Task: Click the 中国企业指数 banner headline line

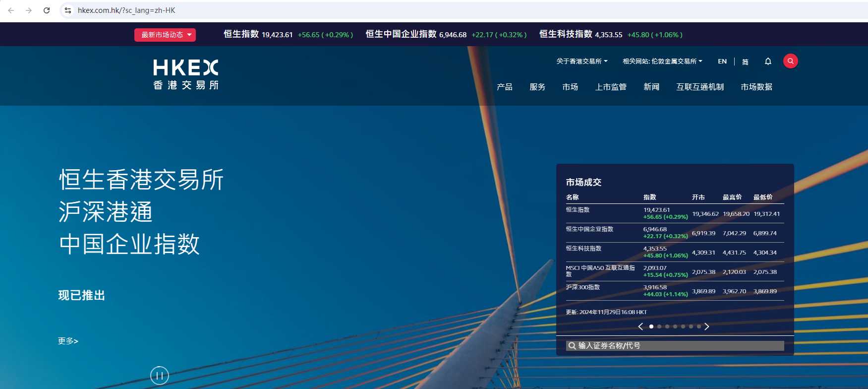Action: [129, 244]
